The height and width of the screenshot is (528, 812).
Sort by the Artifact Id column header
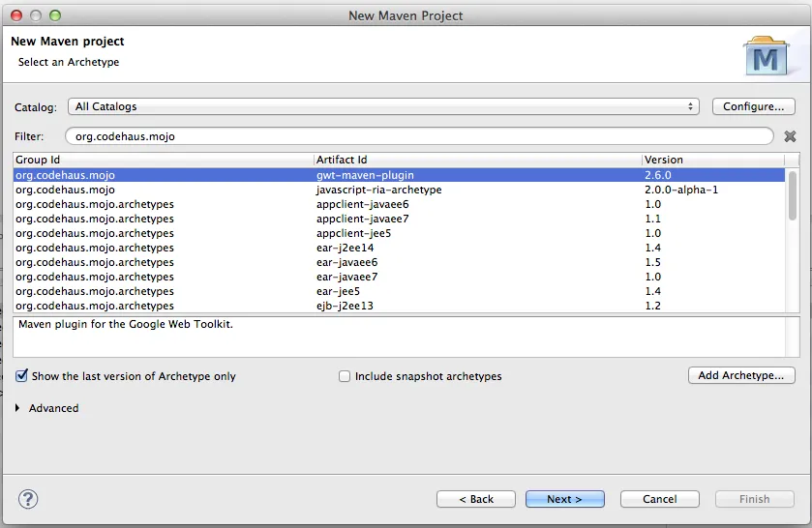(478, 160)
